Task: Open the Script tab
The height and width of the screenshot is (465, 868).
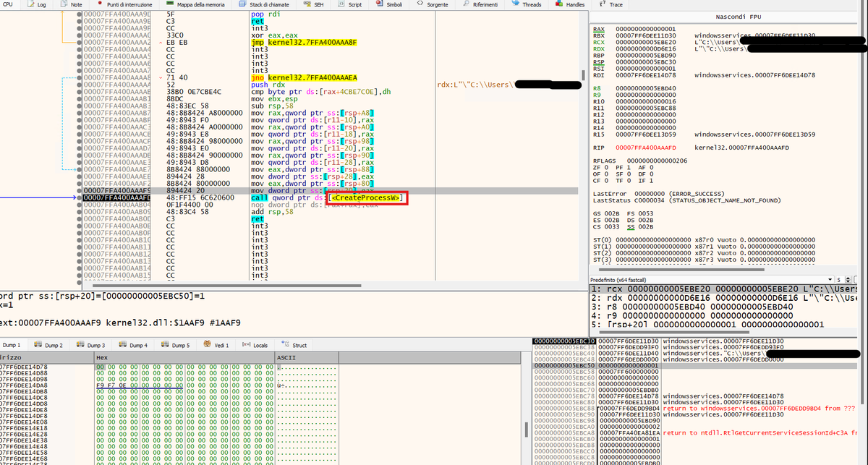Action: [349, 4]
